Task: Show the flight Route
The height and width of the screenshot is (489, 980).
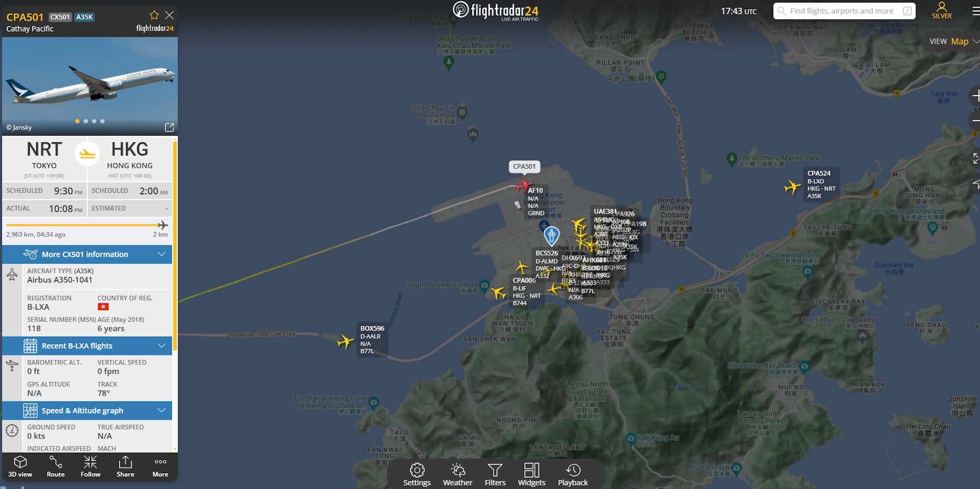Action: tap(56, 466)
